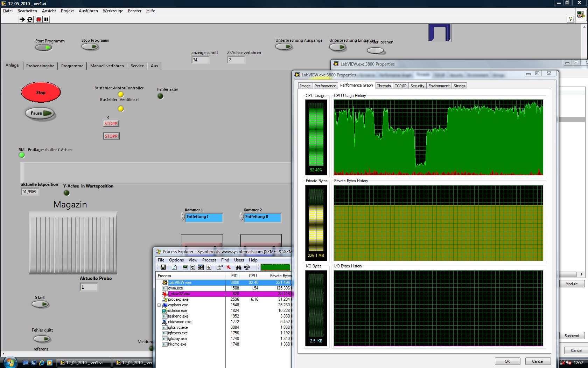Screen dimensions: 588x368
Task: Open the binoculars find handle icon
Action: pyautogui.click(x=238, y=267)
